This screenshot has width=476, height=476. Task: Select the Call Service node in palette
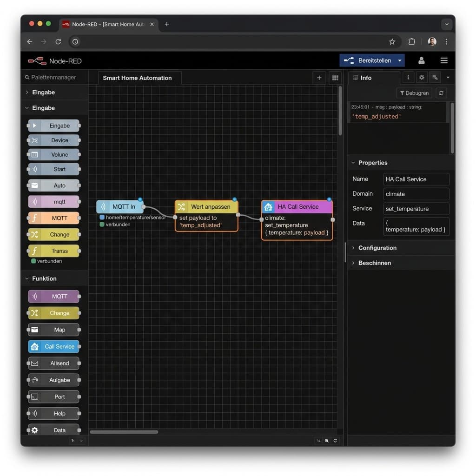(54, 347)
